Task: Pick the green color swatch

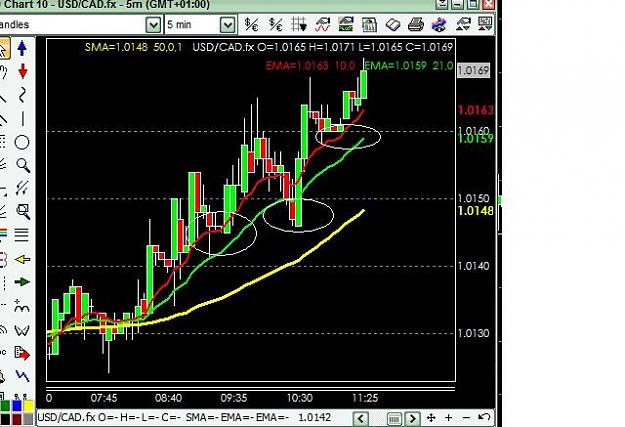Action: (5, 406)
